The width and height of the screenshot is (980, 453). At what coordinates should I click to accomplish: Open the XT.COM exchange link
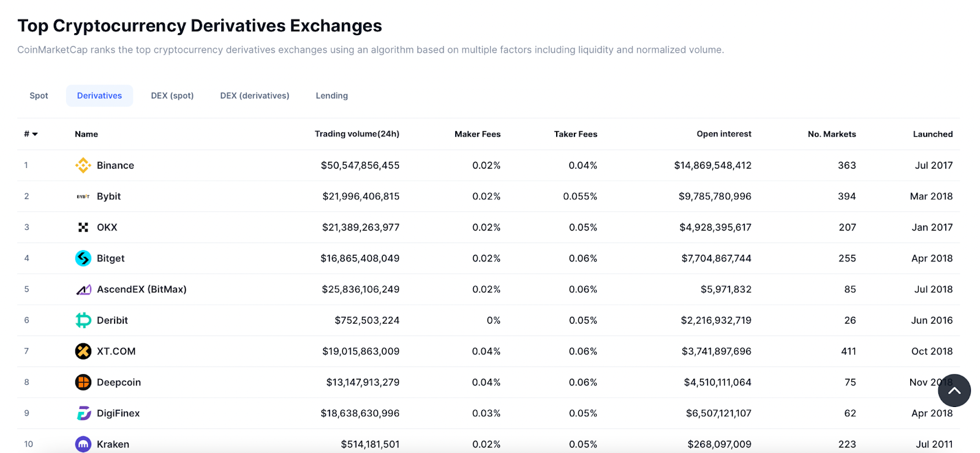pos(116,351)
